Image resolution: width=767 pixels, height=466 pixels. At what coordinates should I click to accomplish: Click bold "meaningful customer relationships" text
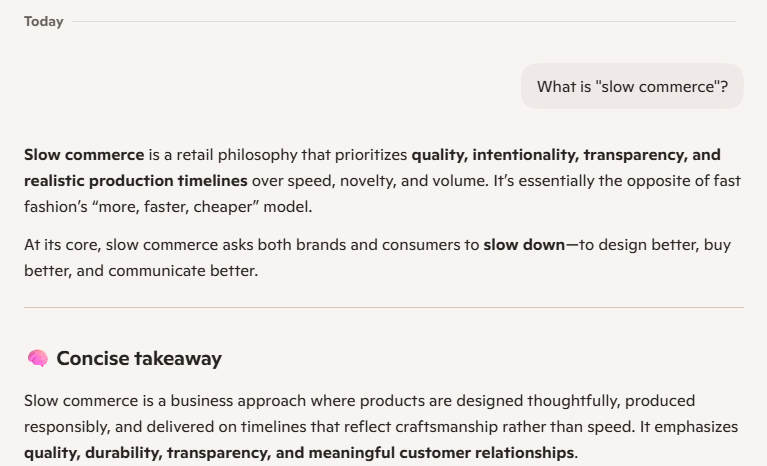pos(441,453)
